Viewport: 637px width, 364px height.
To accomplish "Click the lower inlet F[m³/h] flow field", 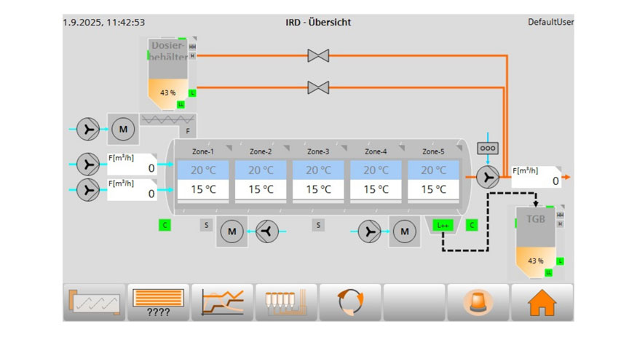I will 132,189.
